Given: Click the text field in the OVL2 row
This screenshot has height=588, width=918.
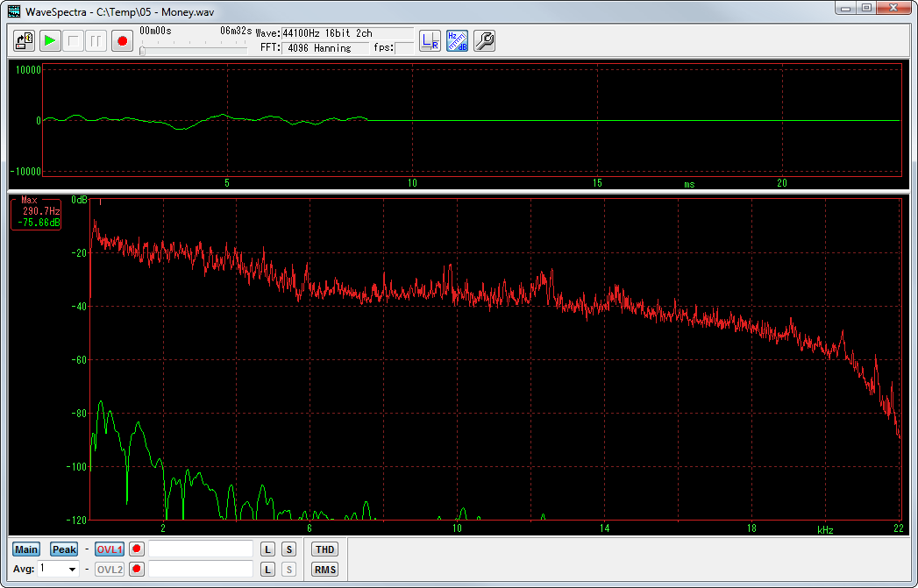Looking at the screenshot, I should (x=201, y=569).
